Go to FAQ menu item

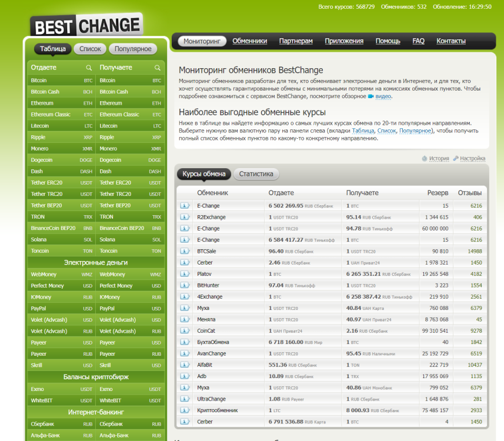tap(418, 41)
